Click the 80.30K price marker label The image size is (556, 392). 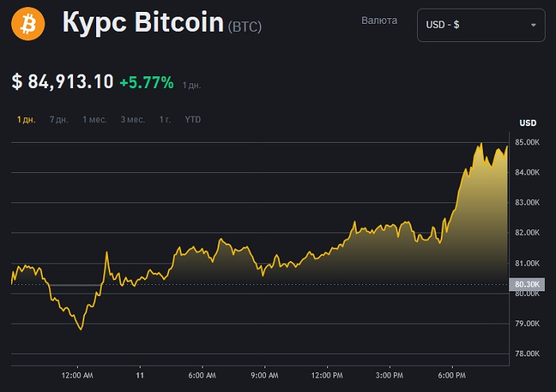pyautogui.click(x=527, y=284)
